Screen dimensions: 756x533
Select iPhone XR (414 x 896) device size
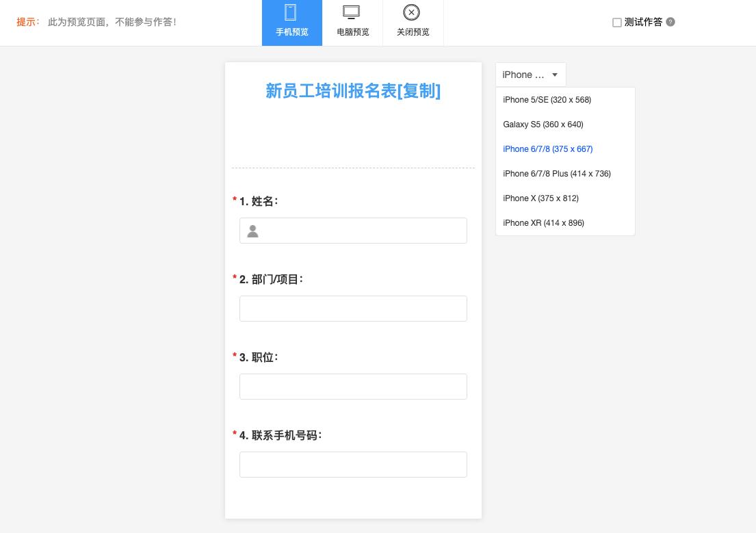point(543,223)
